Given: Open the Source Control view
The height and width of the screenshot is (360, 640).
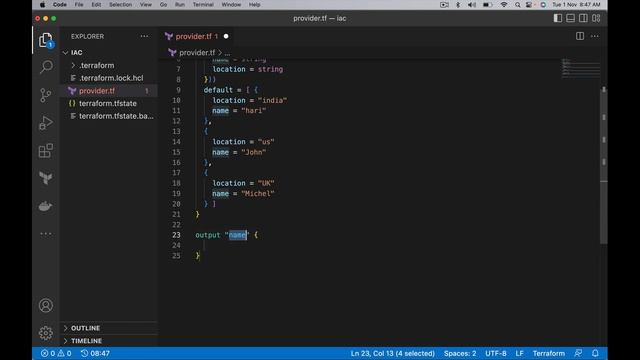Looking at the screenshot, I should (x=46, y=95).
